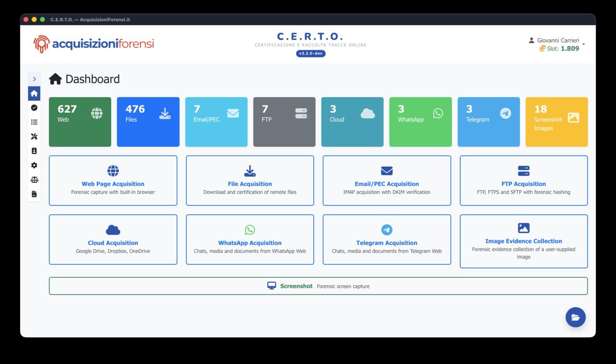Click the v3.2.0-dev version badge

311,54
